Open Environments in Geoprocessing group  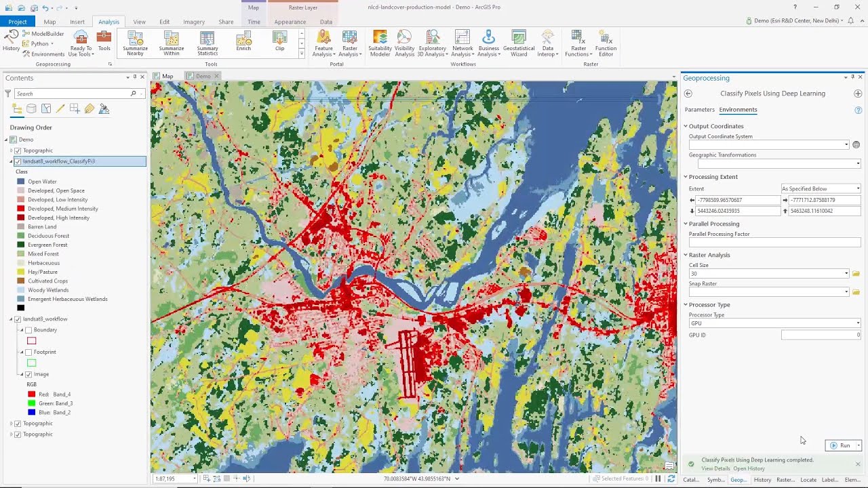click(43, 54)
